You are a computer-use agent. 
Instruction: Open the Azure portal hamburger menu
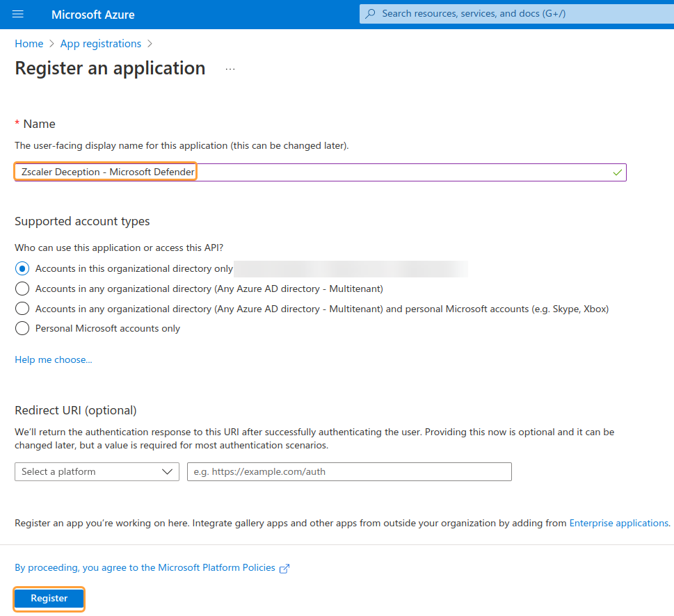(x=17, y=14)
